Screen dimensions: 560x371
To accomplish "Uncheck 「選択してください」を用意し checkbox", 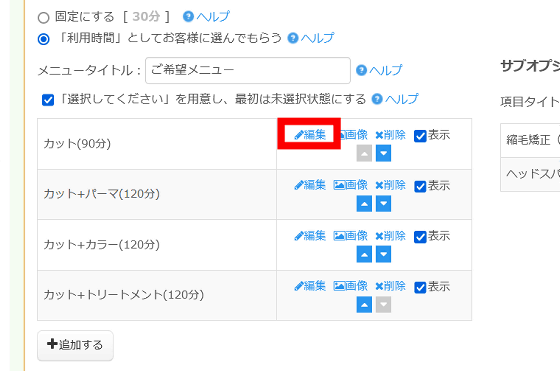I will click(x=48, y=100).
